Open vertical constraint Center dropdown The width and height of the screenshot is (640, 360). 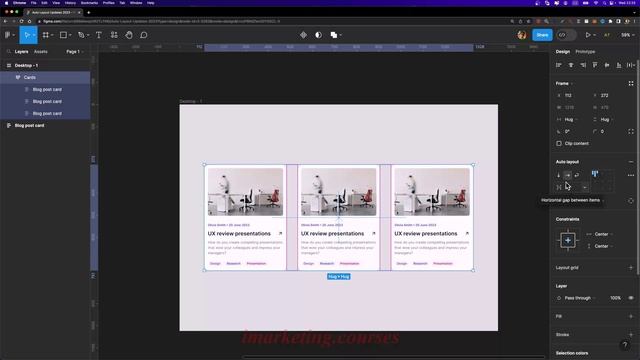point(604,246)
